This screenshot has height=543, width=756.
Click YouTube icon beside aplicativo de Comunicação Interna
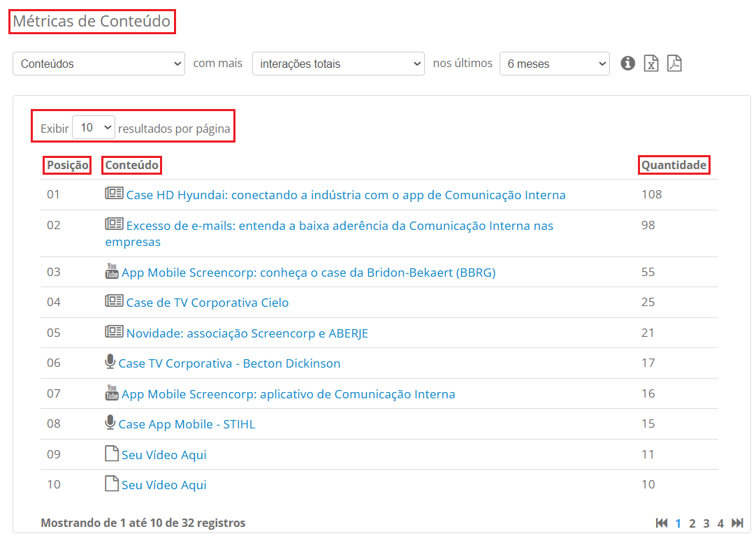point(112,393)
